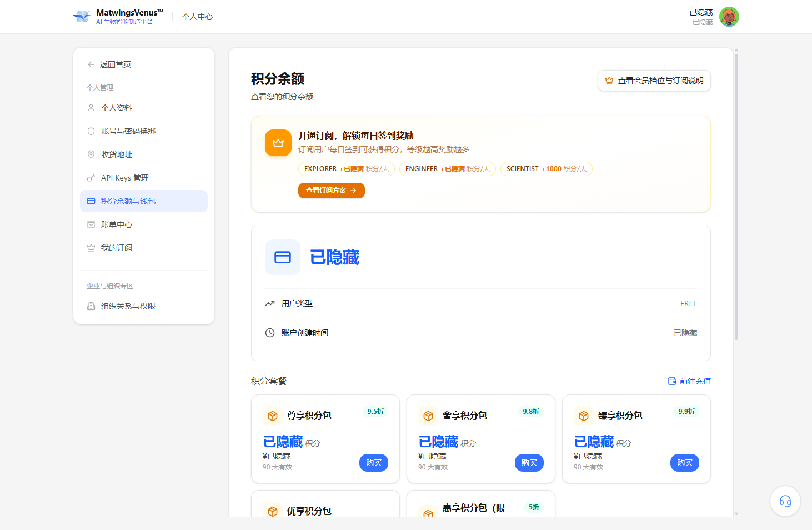
Task: Click the 9.9折 discount badge
Action: (686, 412)
